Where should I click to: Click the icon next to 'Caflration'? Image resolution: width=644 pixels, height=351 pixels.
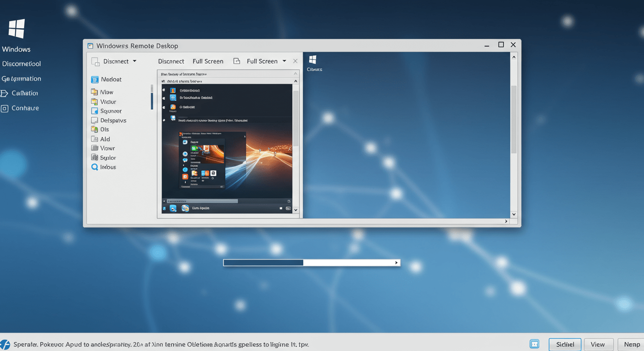pos(4,93)
